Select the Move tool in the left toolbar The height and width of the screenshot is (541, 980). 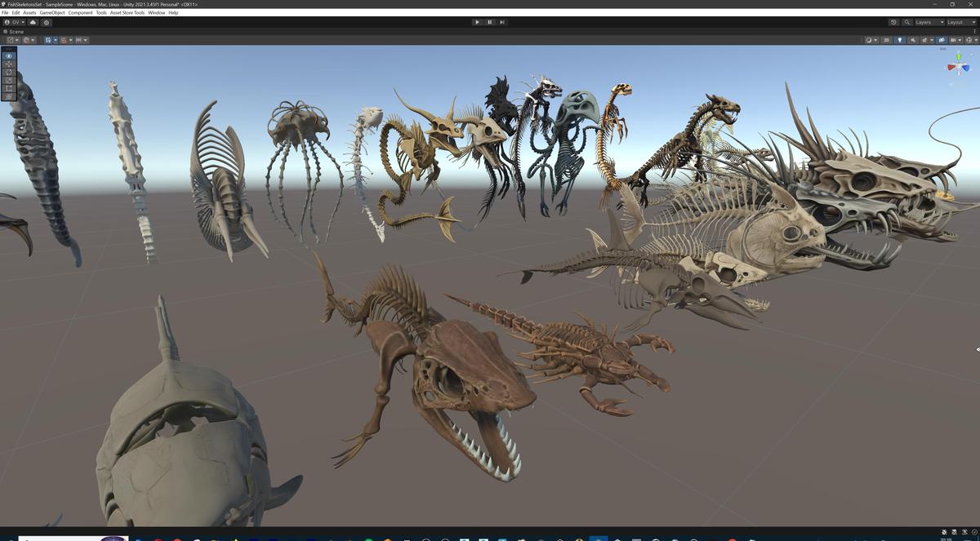(8, 64)
